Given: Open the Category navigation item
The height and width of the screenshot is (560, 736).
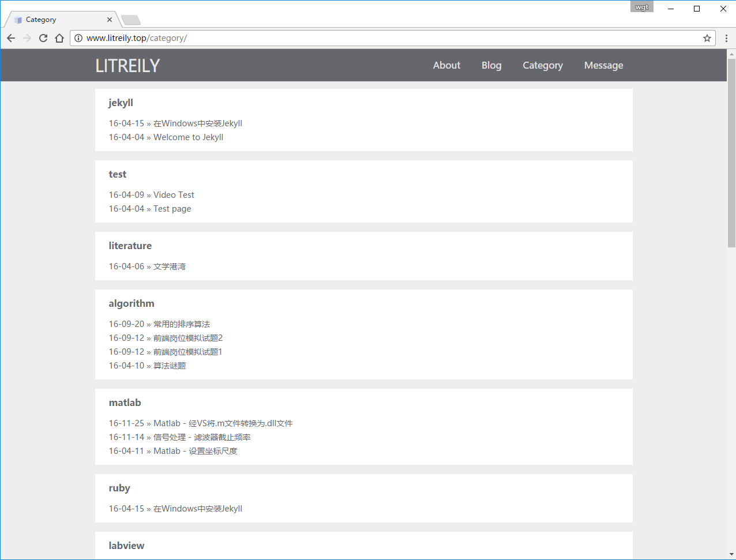Looking at the screenshot, I should (543, 65).
